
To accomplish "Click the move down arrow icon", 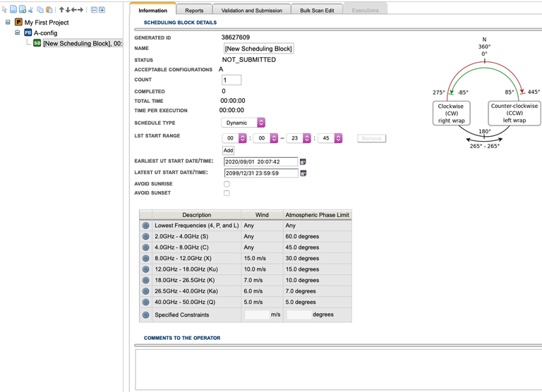I will [x=68, y=10].
